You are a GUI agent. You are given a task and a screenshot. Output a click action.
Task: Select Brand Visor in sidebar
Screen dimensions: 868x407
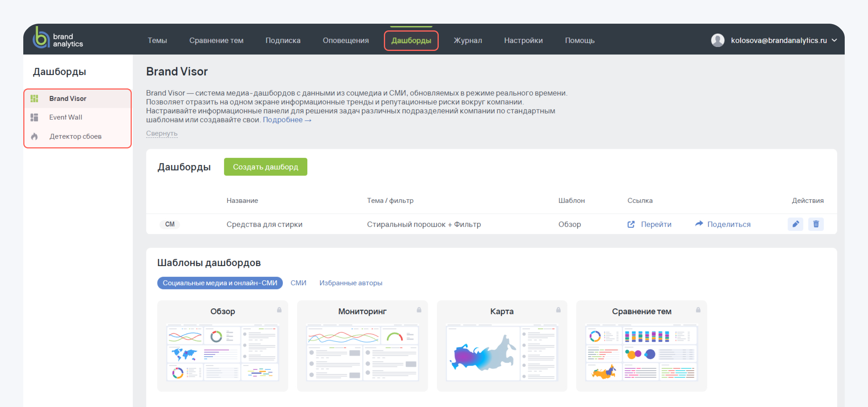pos(67,98)
